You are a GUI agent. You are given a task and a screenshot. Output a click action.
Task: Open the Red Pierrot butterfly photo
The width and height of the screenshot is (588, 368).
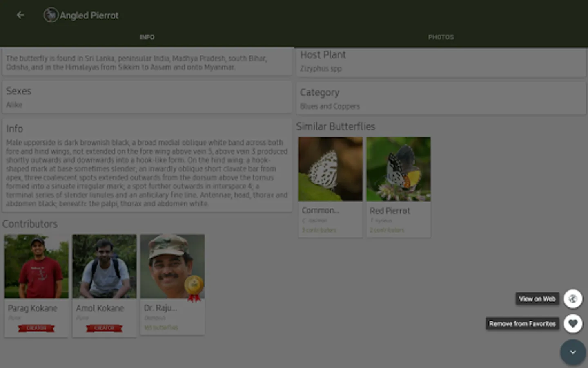tap(399, 169)
